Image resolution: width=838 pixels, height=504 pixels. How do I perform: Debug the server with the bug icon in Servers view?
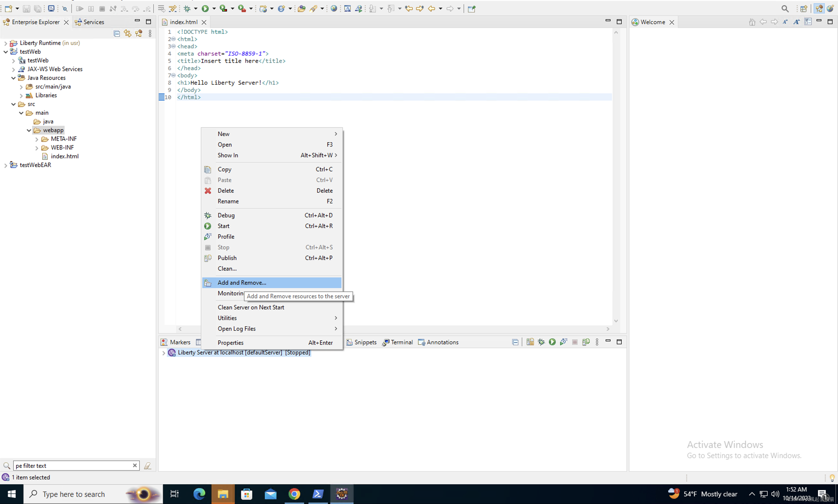541,342
